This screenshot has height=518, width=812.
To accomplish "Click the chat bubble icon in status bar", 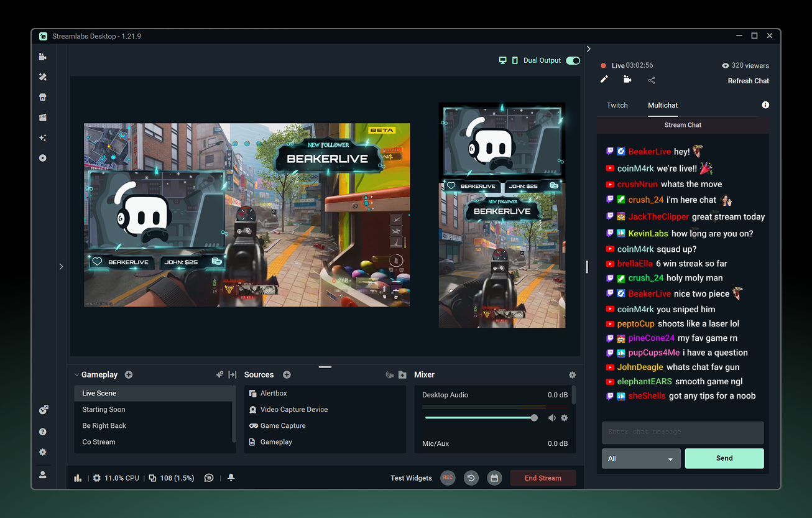I will [210, 478].
